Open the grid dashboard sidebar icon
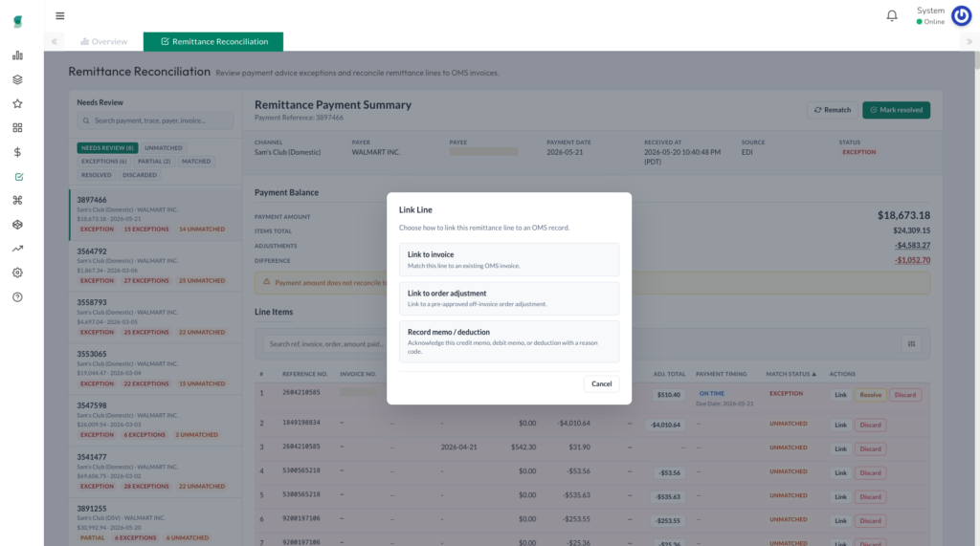 pyautogui.click(x=17, y=127)
